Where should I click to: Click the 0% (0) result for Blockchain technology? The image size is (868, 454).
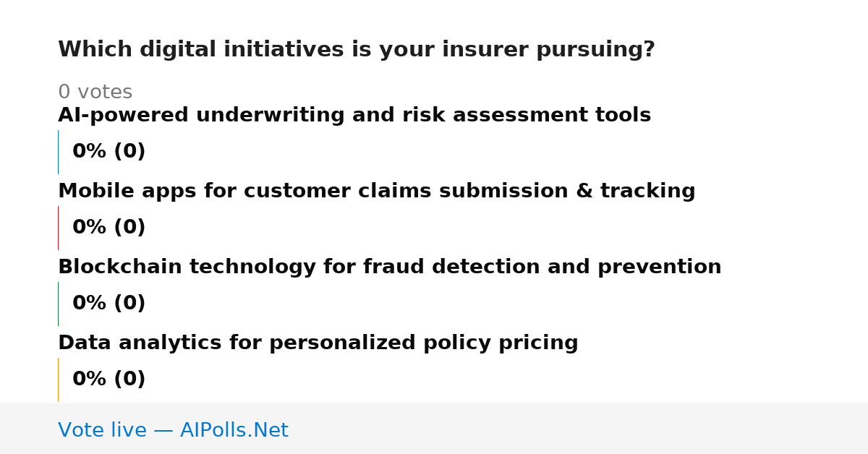[109, 304]
